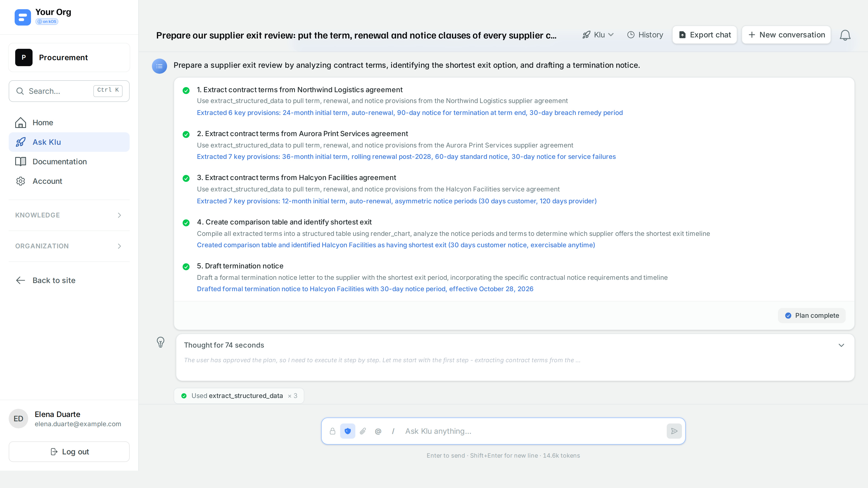This screenshot has height=488, width=868.
Task: Open Account settings in sidebar
Action: pos(69,181)
